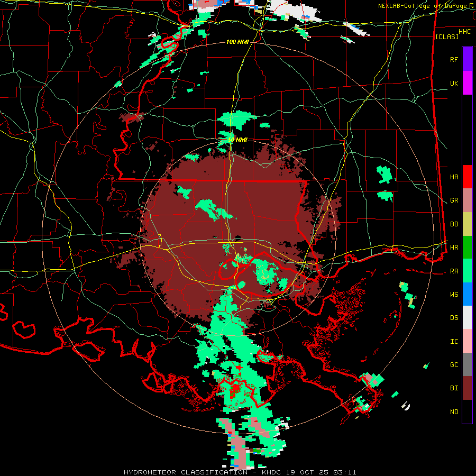Click the HA red legend swatch

tap(467, 177)
